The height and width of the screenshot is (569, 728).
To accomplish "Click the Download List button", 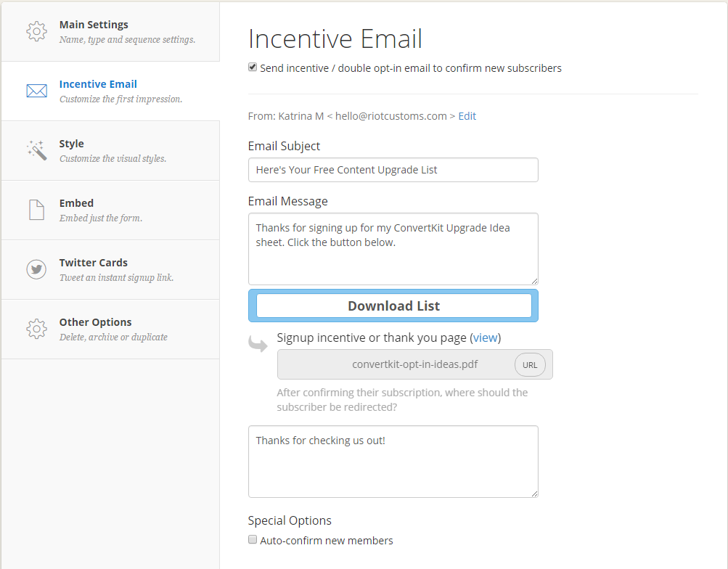I will tap(393, 306).
